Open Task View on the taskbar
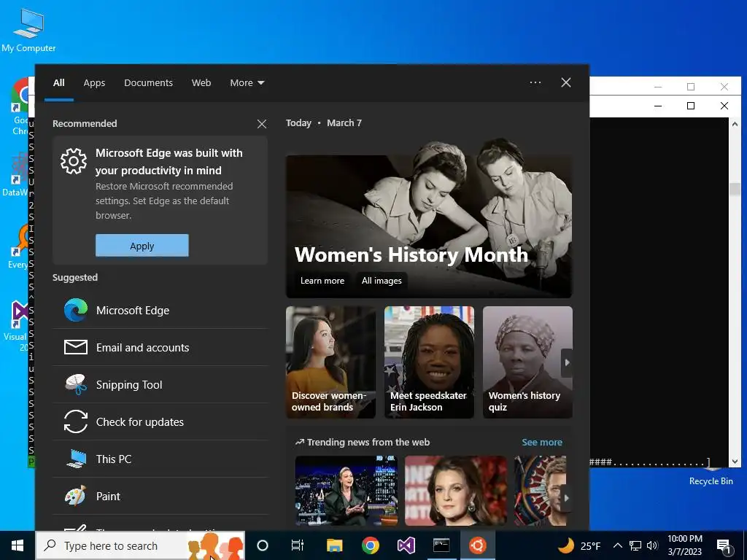Viewport: 747px width, 560px height. 298,545
